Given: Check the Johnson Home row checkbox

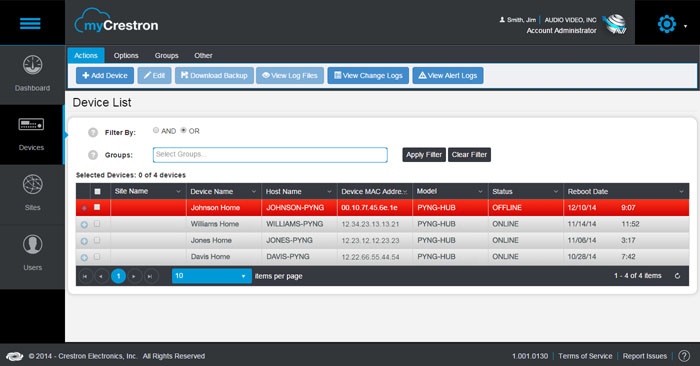Looking at the screenshot, I should click(x=97, y=207).
